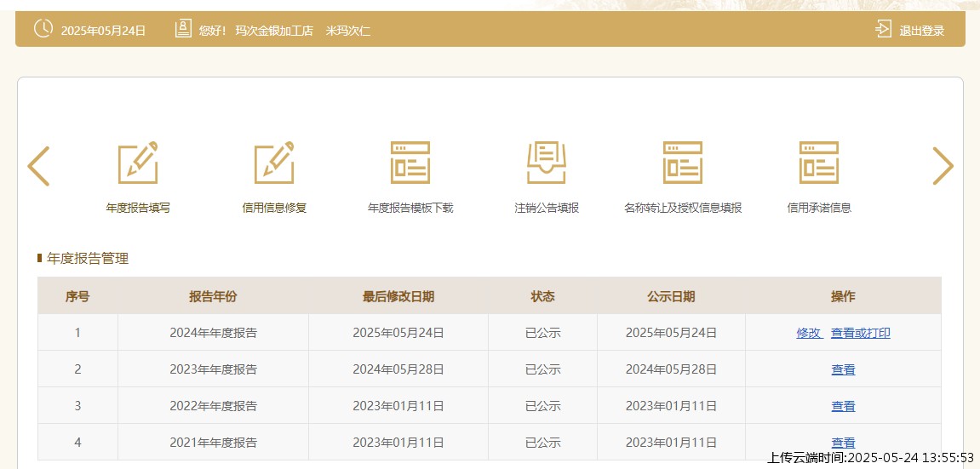980x469 pixels.
Task: Click the user name 米玛次仁
Action: coord(348,31)
